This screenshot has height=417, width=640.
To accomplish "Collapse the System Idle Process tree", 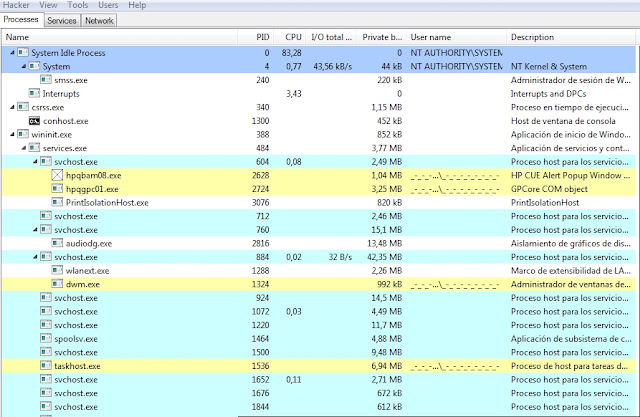I will pyautogui.click(x=12, y=53).
